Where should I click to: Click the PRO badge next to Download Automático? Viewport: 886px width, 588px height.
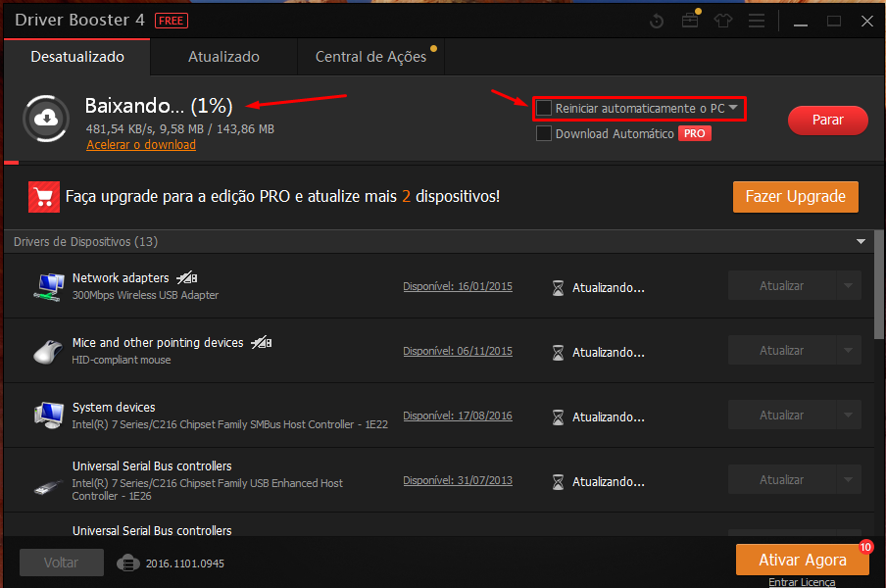695,134
